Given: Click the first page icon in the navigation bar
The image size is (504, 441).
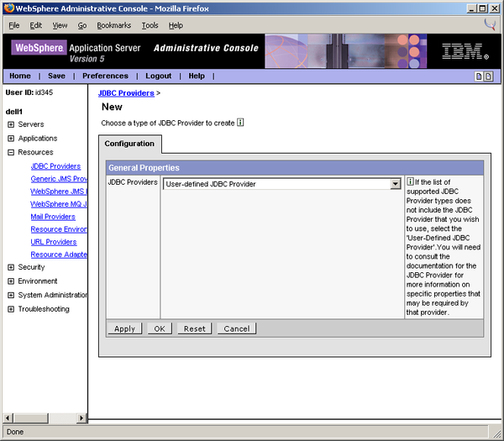Looking at the screenshot, I should (479, 76).
